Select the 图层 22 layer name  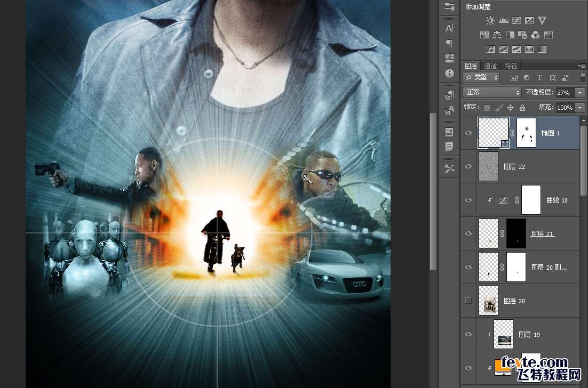pyautogui.click(x=514, y=167)
